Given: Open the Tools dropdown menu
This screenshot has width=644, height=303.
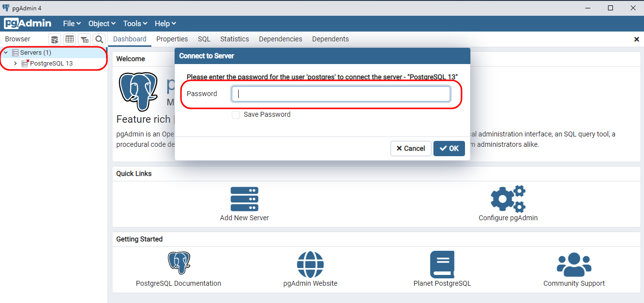Looking at the screenshot, I should [x=135, y=23].
